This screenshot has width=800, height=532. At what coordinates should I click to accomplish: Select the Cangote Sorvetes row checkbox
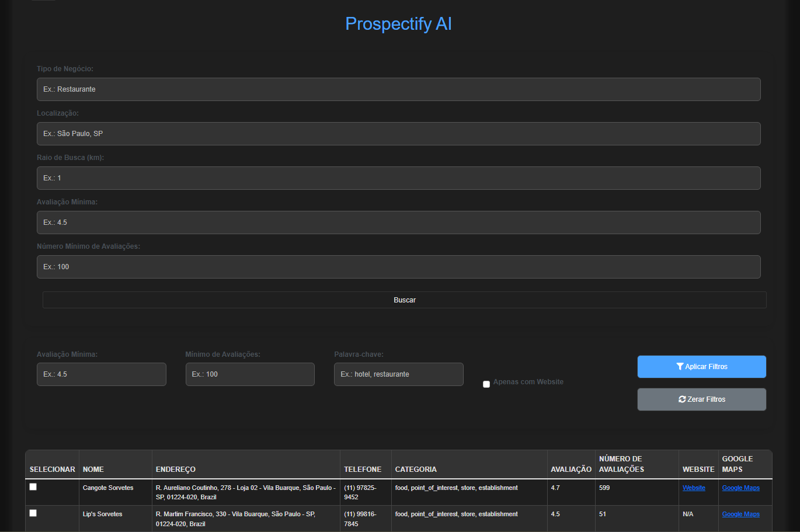[33, 487]
